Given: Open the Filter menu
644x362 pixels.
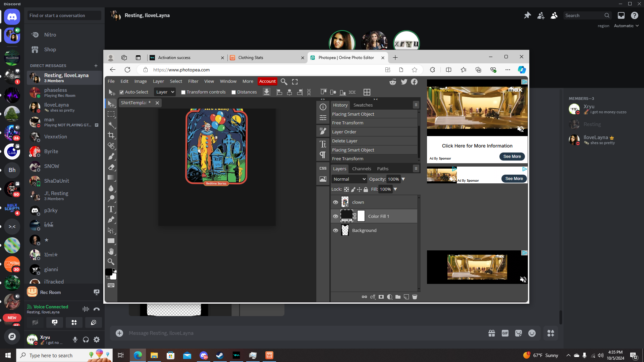Looking at the screenshot, I should 193,81.
